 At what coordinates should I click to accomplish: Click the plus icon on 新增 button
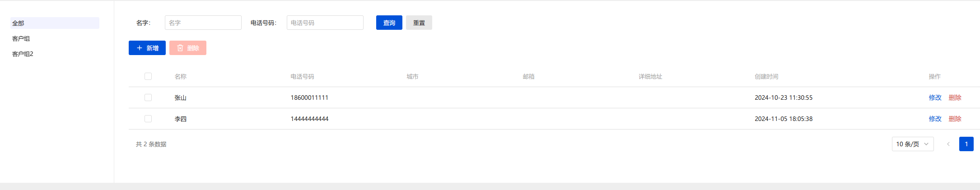coord(140,48)
